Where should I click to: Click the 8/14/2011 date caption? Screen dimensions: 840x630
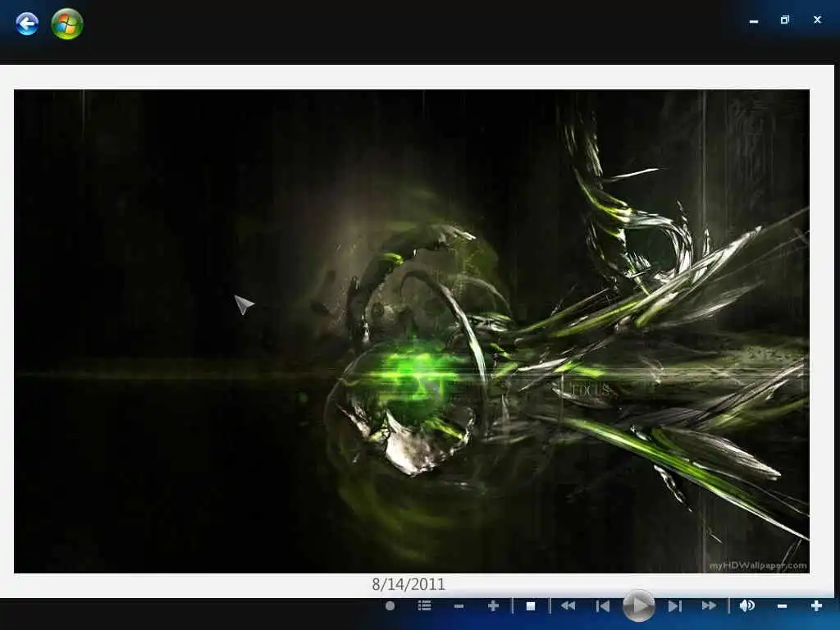[x=409, y=584]
